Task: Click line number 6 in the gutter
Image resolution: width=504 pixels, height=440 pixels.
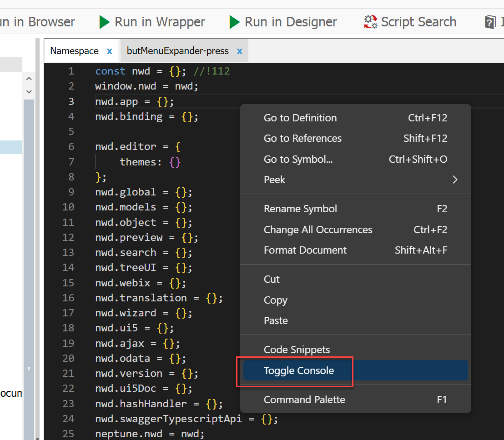Action: tap(71, 146)
